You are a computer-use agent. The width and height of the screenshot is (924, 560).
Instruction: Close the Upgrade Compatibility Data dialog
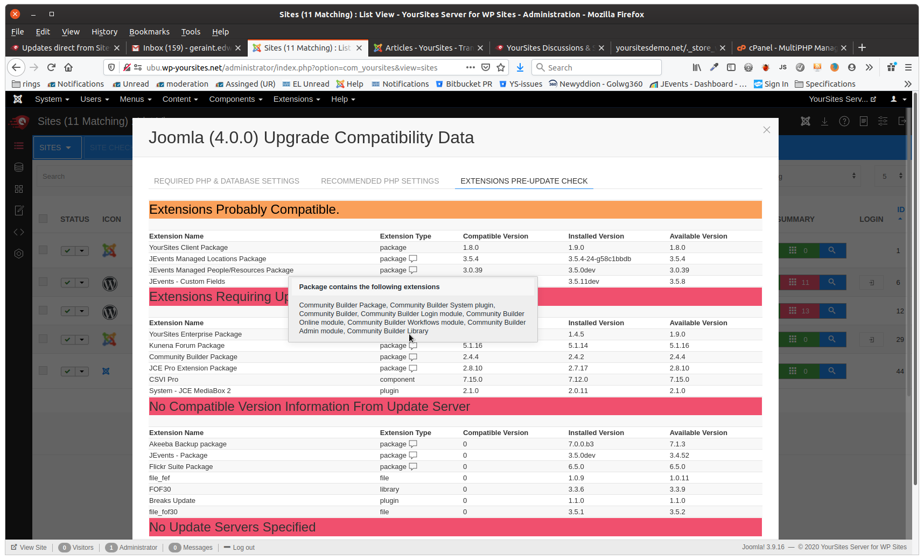tap(767, 130)
